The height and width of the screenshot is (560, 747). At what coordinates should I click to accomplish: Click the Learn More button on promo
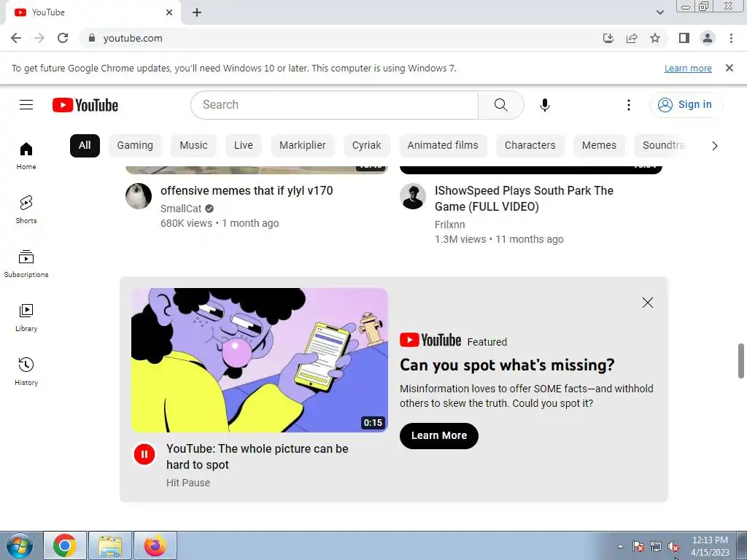point(438,436)
